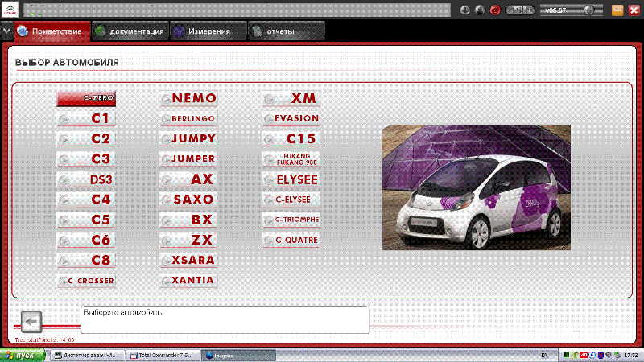Click the C-Zero car preview image

click(x=476, y=187)
